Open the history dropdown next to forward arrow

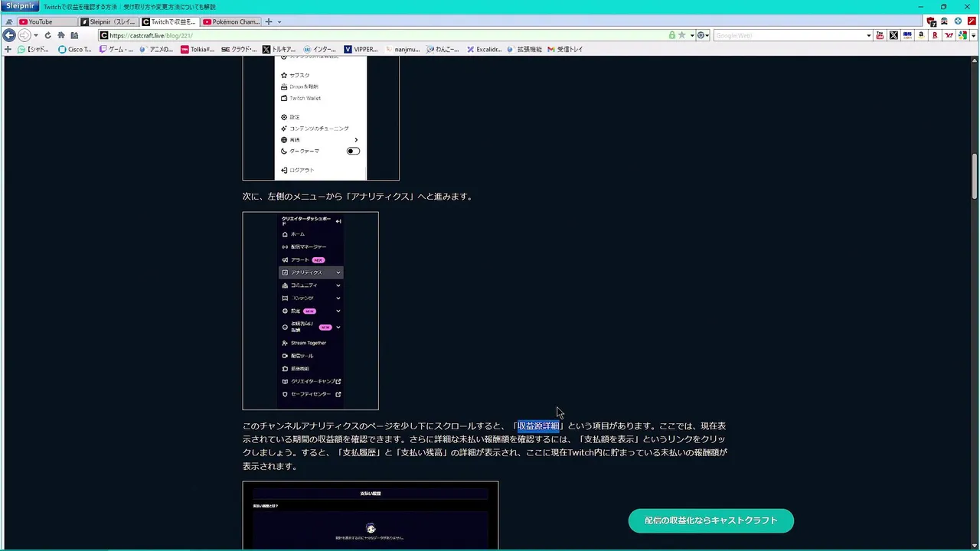[35, 35]
